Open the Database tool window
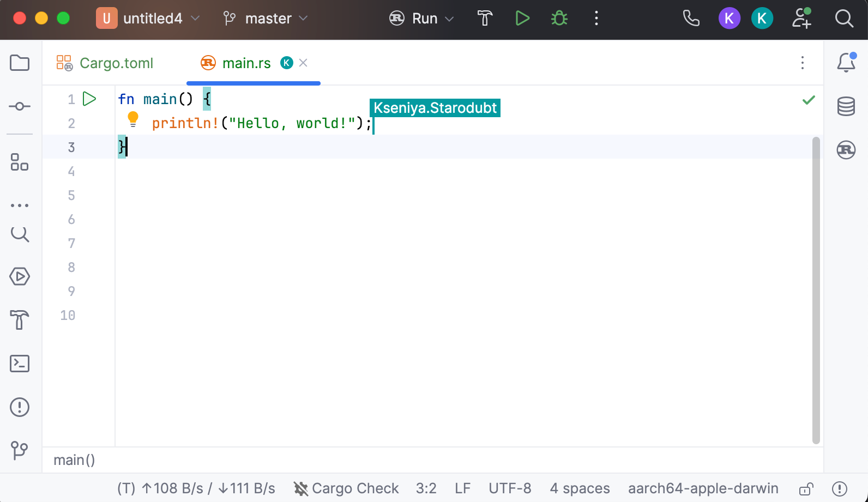 click(846, 106)
